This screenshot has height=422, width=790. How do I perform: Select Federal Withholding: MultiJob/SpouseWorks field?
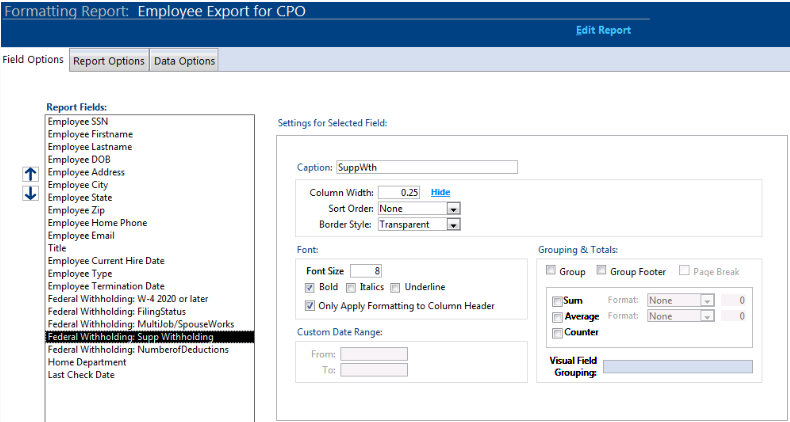pyautogui.click(x=150, y=324)
